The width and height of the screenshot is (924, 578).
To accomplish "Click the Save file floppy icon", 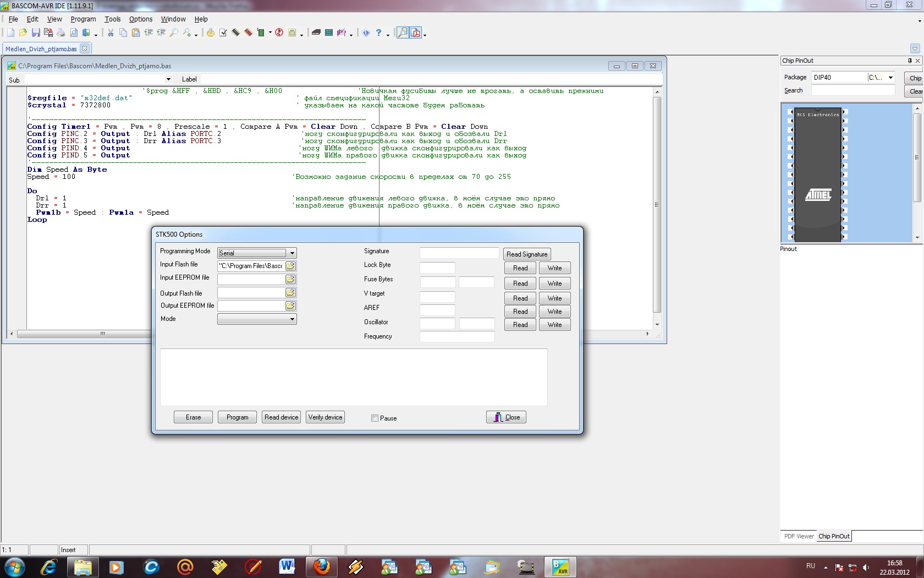I will click(x=36, y=33).
